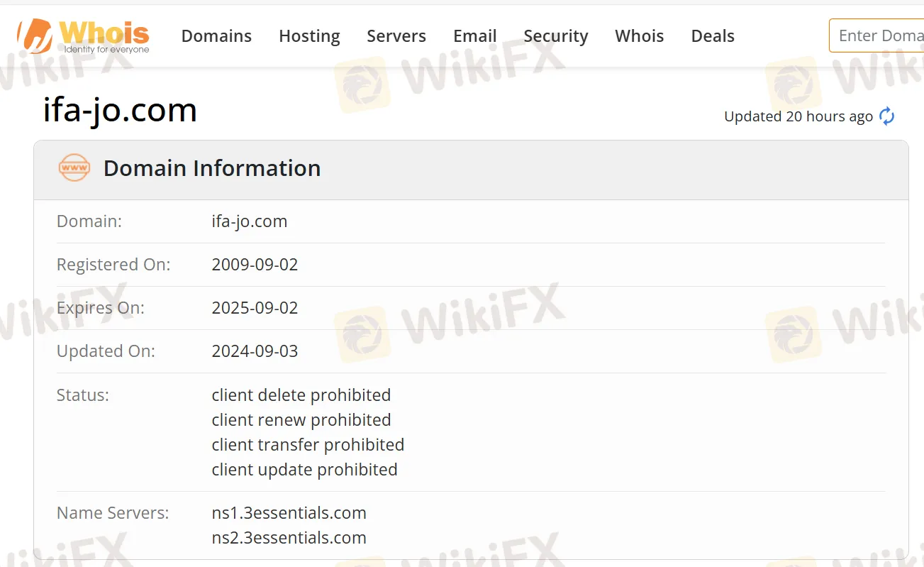Go to the Whois nav item
The image size is (924, 567).
point(640,36)
